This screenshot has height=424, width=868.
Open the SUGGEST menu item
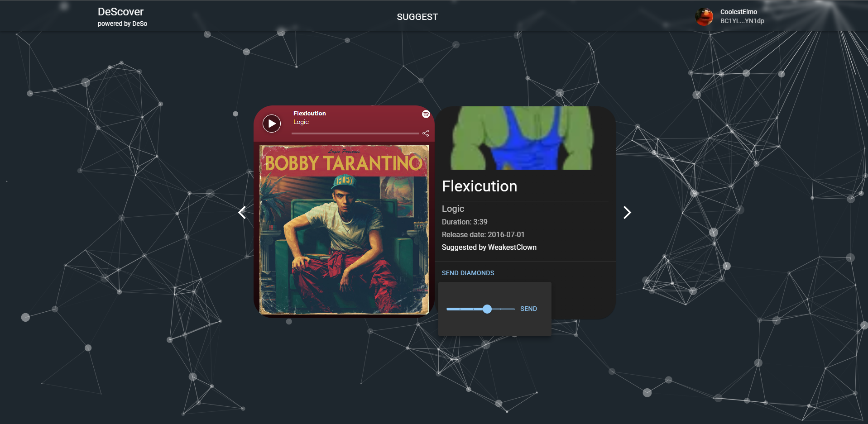tap(417, 17)
